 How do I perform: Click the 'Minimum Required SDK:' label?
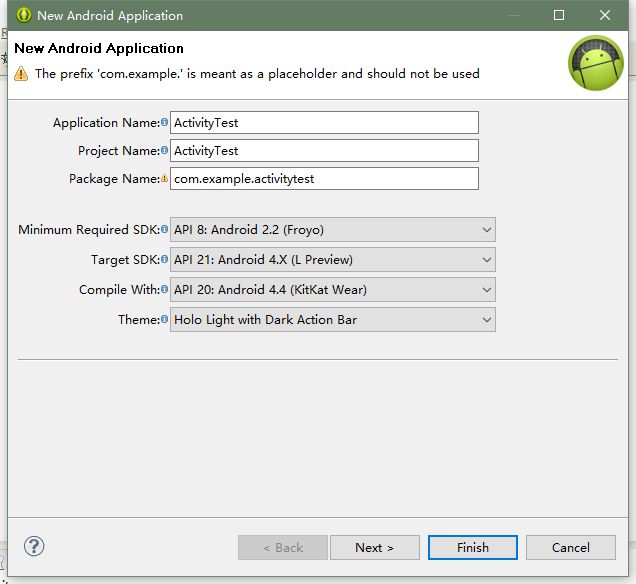pyautogui.click(x=89, y=230)
